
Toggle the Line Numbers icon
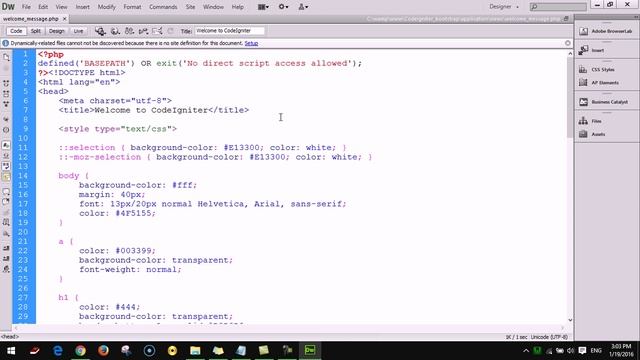point(6,145)
